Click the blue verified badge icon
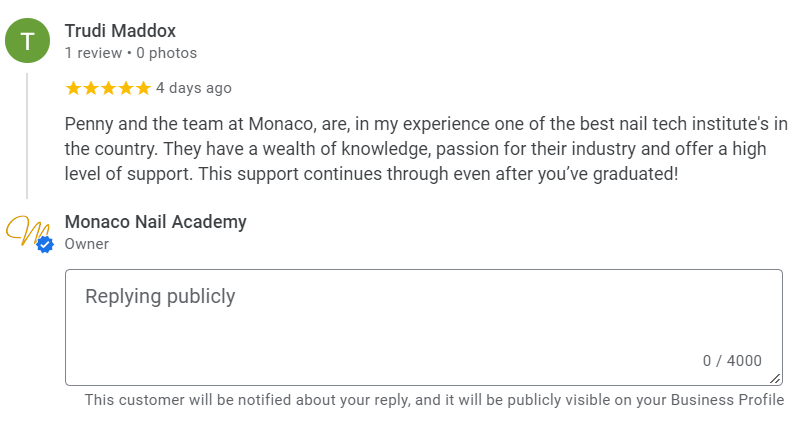Screen dimensions: 808x421 pos(44,244)
